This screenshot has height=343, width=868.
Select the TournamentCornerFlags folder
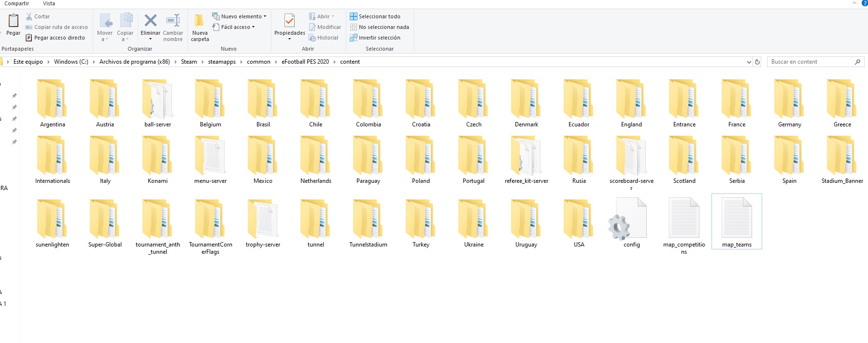tap(210, 227)
